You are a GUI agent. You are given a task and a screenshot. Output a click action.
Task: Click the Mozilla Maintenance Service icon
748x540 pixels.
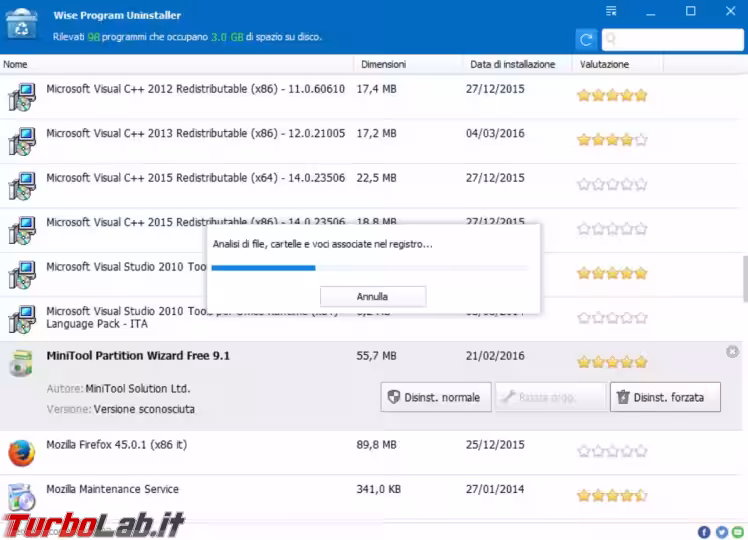21,497
